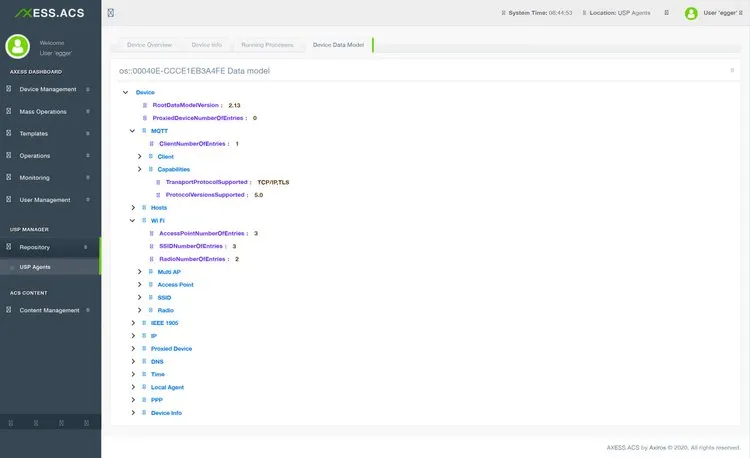Screen dimensions: 750x458
Task: Open the Mass Operations menu
Action: [43, 111]
